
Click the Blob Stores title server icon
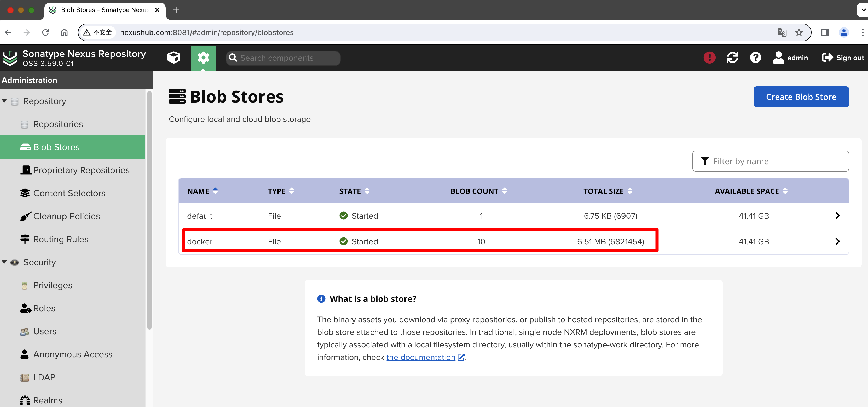[177, 97]
